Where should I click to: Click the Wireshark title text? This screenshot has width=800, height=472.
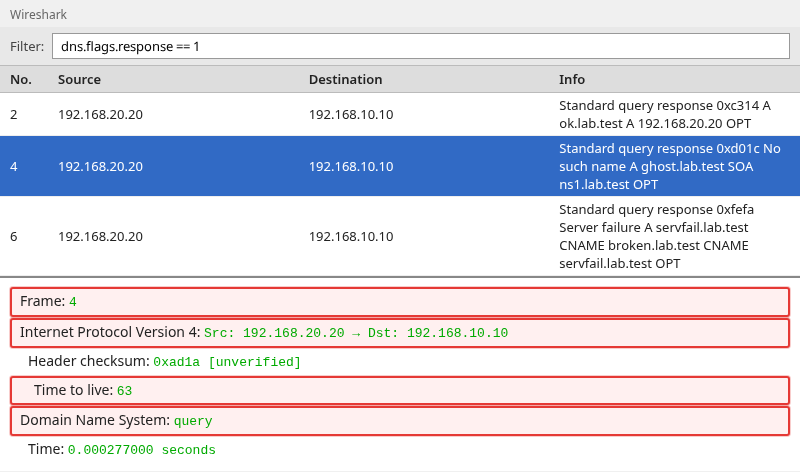(x=38, y=14)
